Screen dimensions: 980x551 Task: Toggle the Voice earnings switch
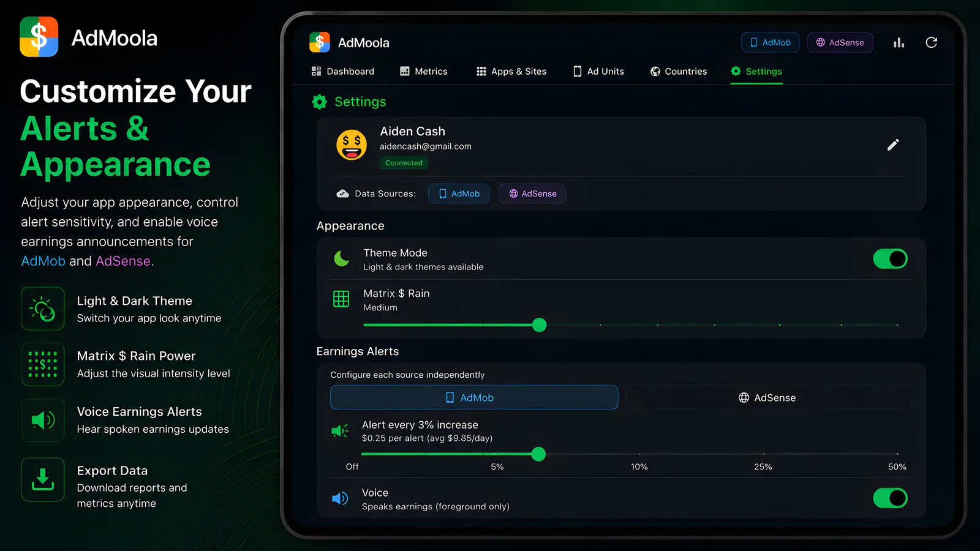890,498
